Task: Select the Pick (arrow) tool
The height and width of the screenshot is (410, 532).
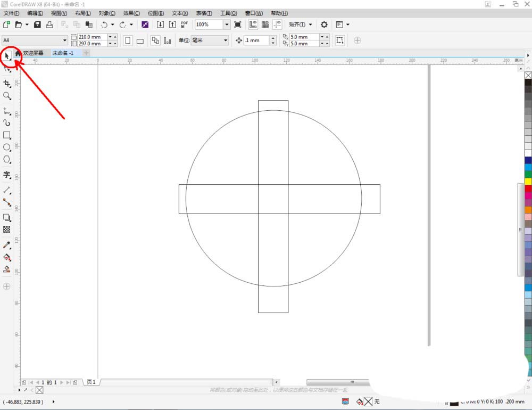Action: [7, 55]
